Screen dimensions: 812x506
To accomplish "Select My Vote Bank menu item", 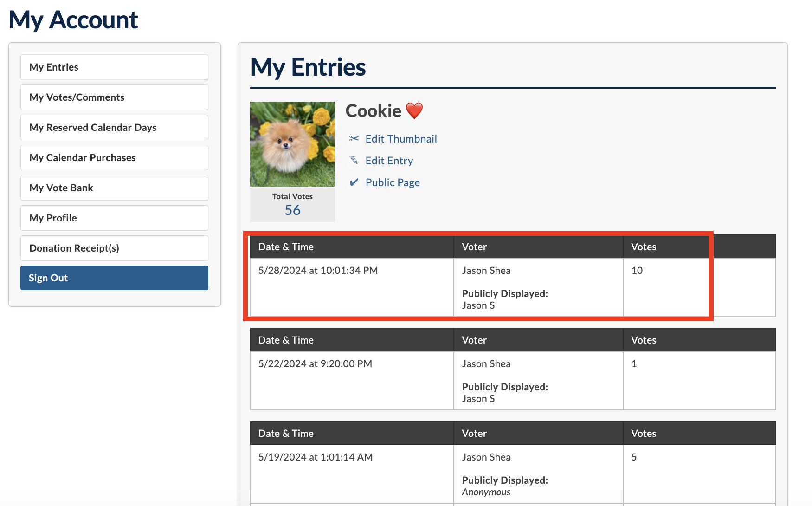I will coord(114,188).
